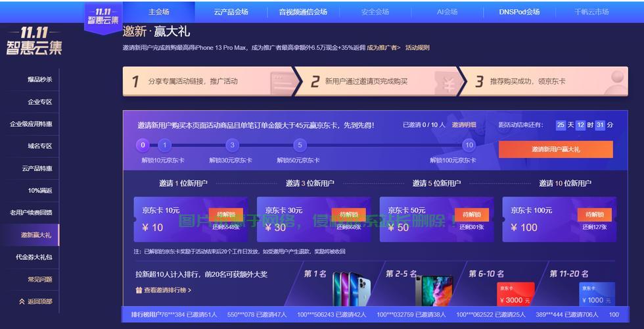
Task: Click progress node 10 on invite tracker
Action: (469, 145)
